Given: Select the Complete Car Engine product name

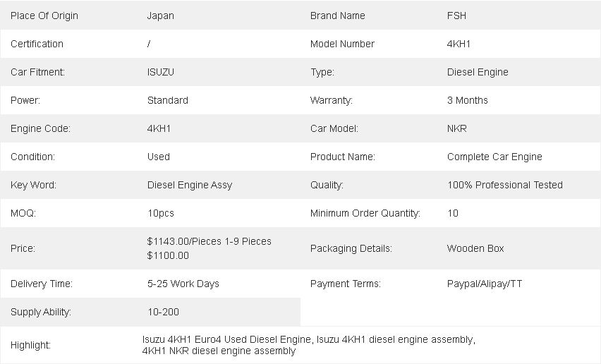Looking at the screenshot, I should point(494,157).
